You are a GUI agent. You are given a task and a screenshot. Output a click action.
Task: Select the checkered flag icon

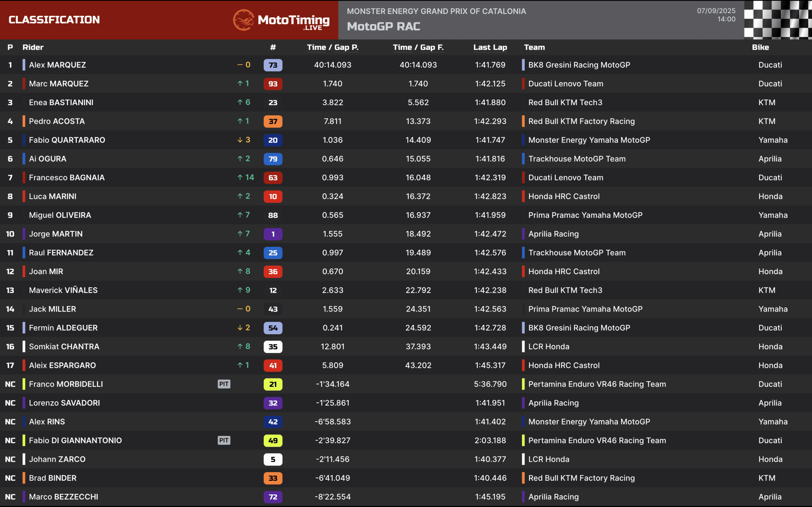click(x=778, y=19)
